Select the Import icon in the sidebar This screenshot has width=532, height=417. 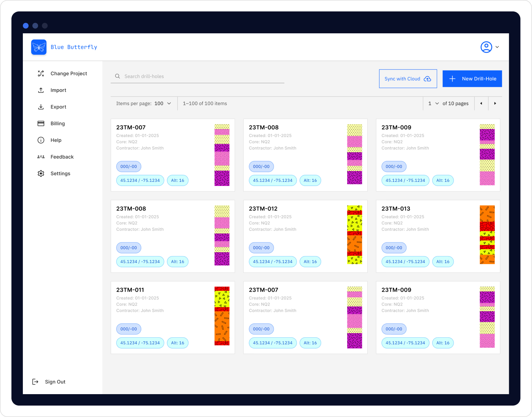coord(41,90)
